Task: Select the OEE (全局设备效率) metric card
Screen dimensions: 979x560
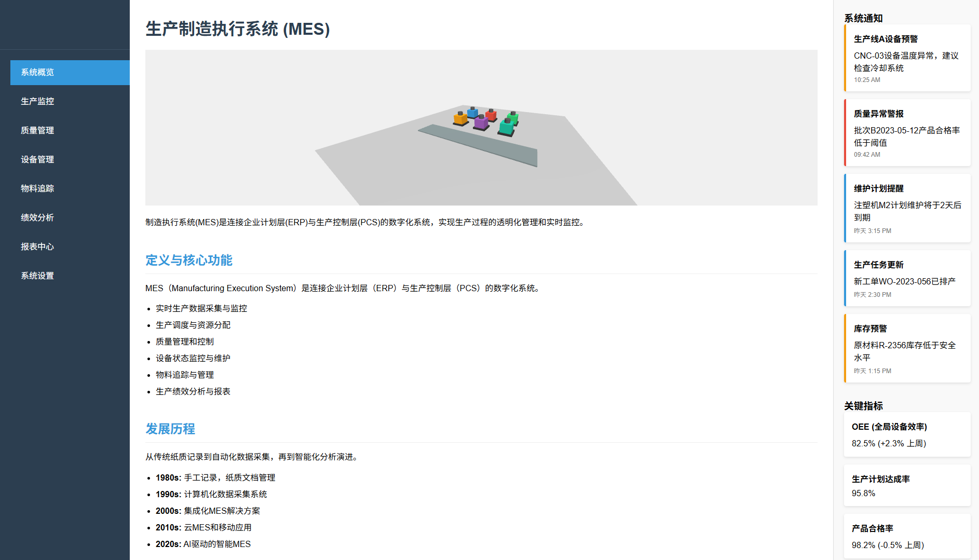Action: click(x=907, y=434)
